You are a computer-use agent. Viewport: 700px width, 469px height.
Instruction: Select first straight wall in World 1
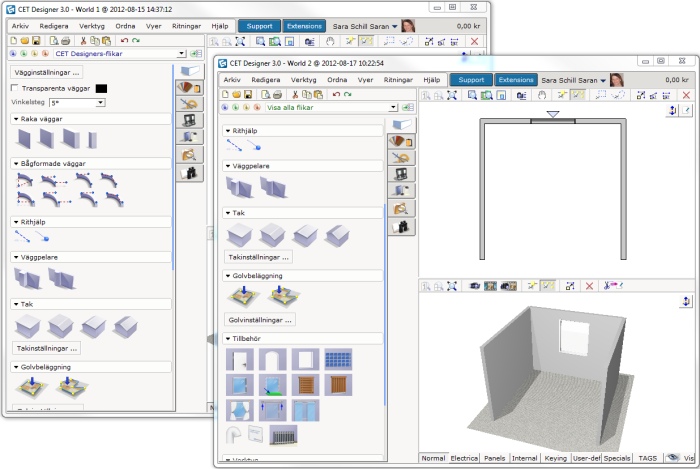click(x=24, y=139)
